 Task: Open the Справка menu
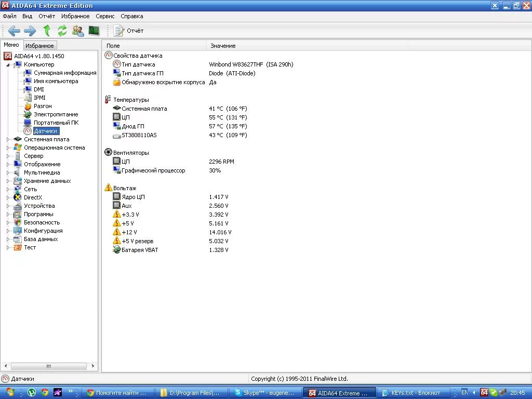pos(132,16)
